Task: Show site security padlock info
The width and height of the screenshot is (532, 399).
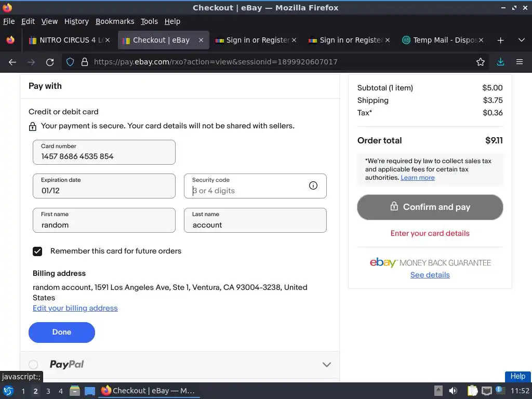Action: pos(85,62)
